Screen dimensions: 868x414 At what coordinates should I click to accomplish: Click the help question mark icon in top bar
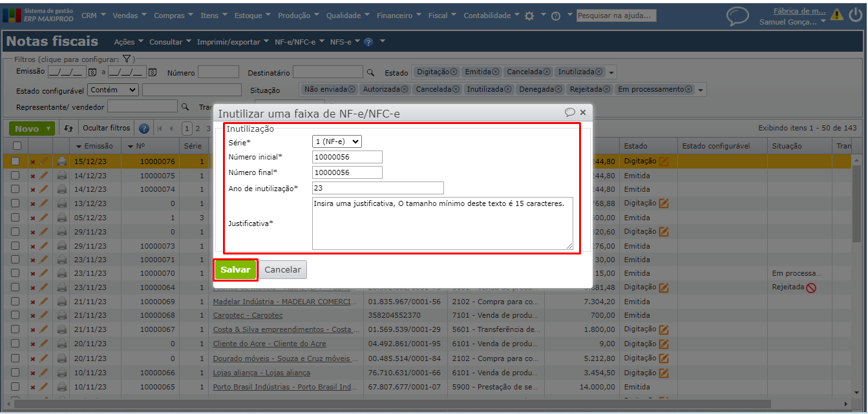(x=555, y=16)
